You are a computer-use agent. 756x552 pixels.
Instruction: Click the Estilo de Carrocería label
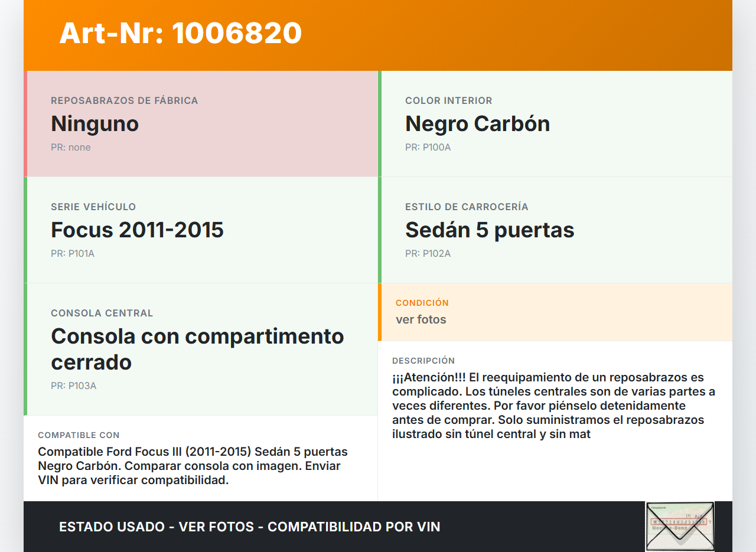coord(467,207)
